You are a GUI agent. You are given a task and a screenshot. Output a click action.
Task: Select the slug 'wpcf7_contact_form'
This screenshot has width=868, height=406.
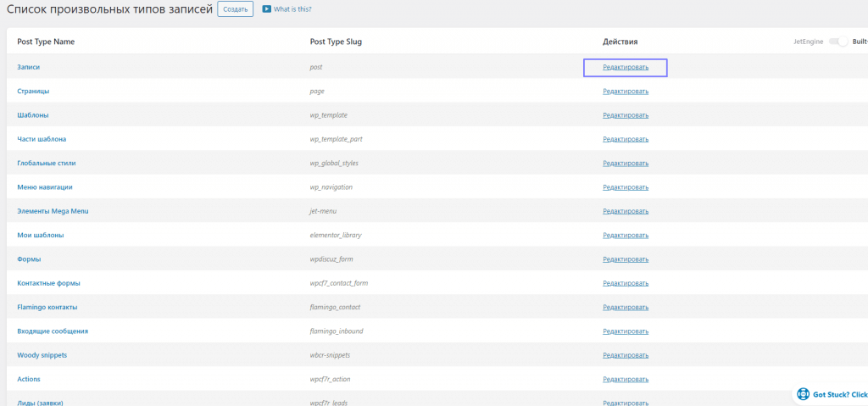pyautogui.click(x=339, y=283)
